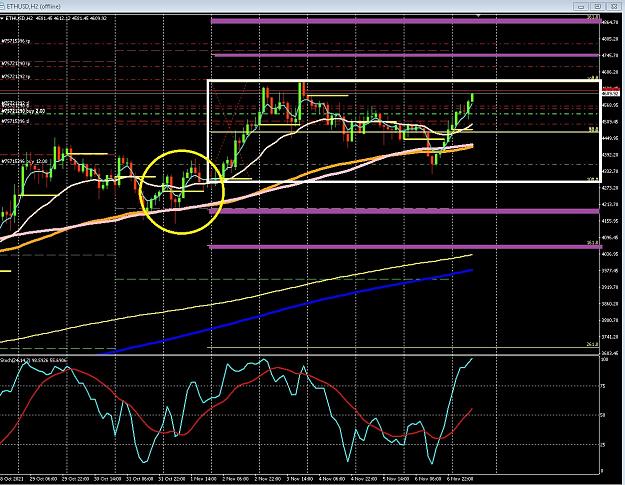Close the ETHUSD chart window
The image size is (625, 485).
(x=614, y=6)
